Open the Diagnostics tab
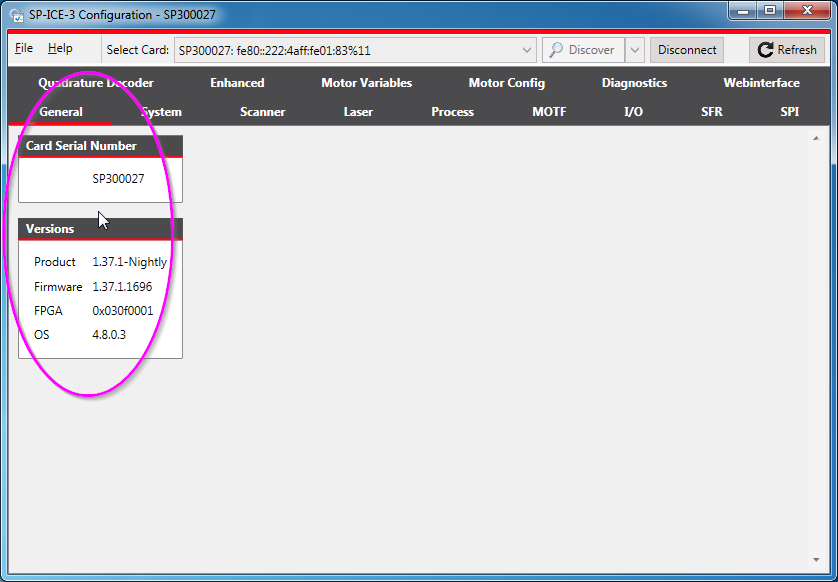 [x=634, y=83]
